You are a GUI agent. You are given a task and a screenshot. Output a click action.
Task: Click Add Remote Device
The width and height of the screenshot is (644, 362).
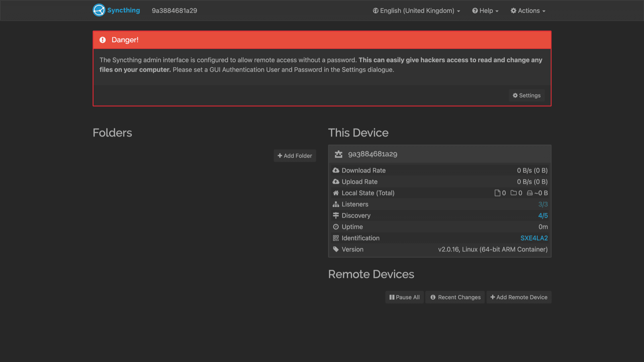click(x=519, y=297)
